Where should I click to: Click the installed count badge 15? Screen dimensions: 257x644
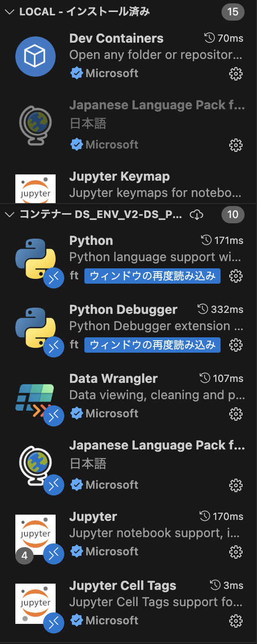point(233,12)
